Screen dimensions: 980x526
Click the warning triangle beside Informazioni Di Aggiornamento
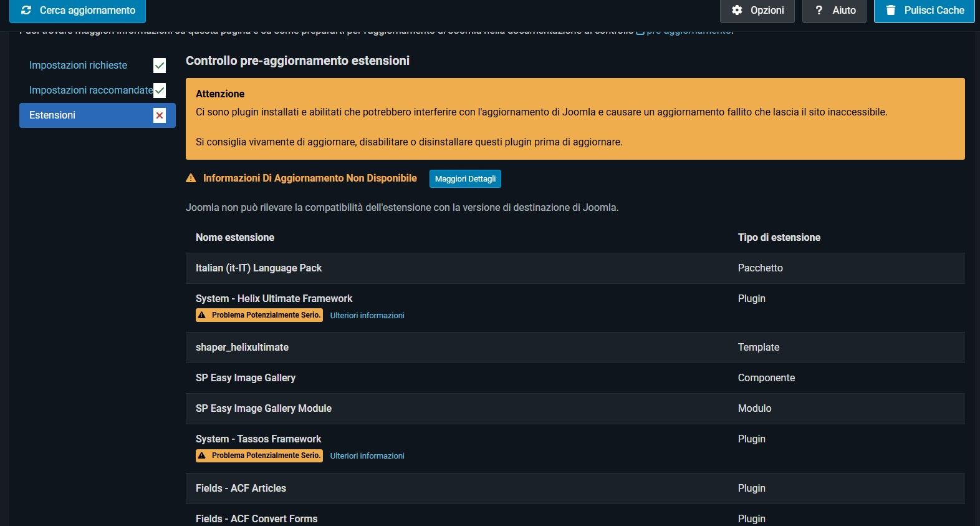pos(191,178)
